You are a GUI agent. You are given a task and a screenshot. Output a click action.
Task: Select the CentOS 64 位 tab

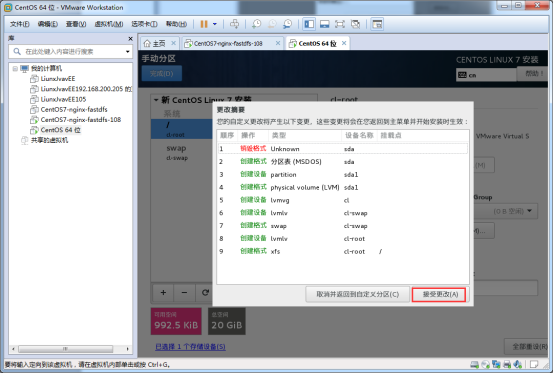317,43
